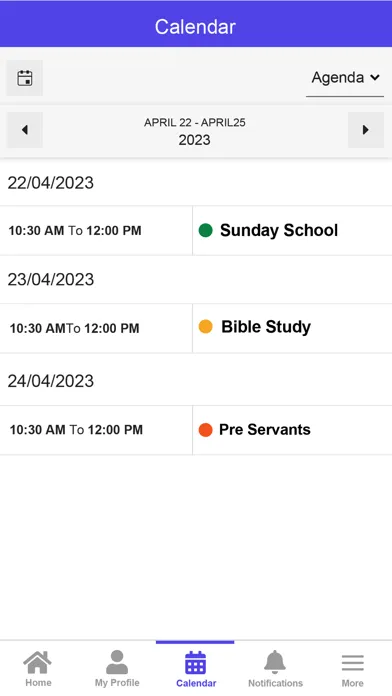Click the orange Pre Servants color dot

tap(206, 430)
